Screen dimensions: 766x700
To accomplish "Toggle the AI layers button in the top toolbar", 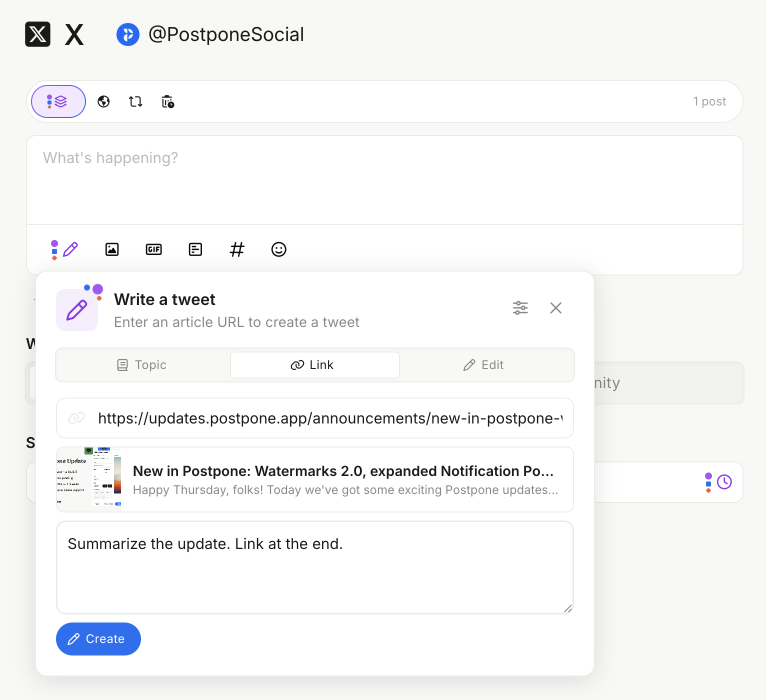I will click(x=58, y=101).
